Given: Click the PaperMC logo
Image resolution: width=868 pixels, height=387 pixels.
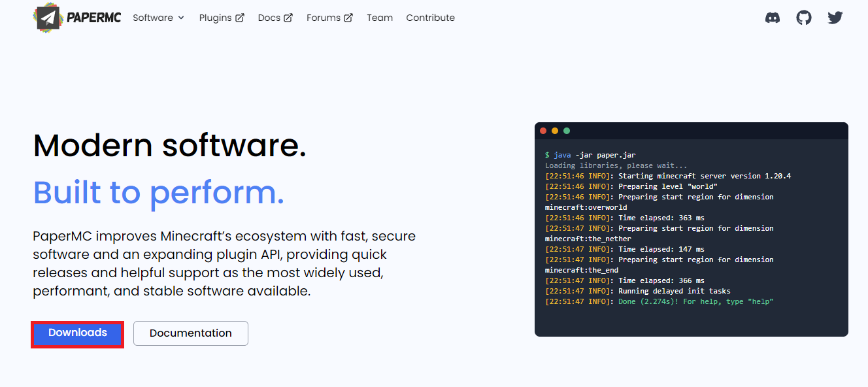Looking at the screenshot, I should tap(77, 18).
